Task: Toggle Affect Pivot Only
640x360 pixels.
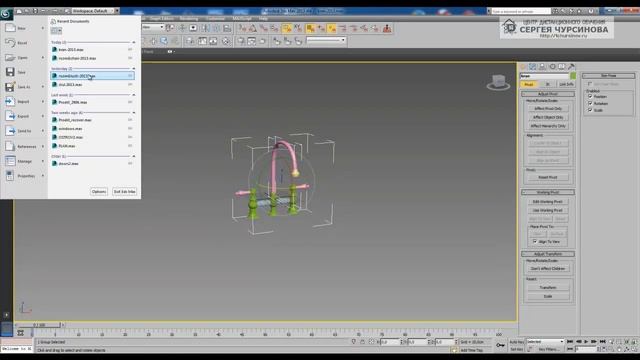Action: click(548, 109)
